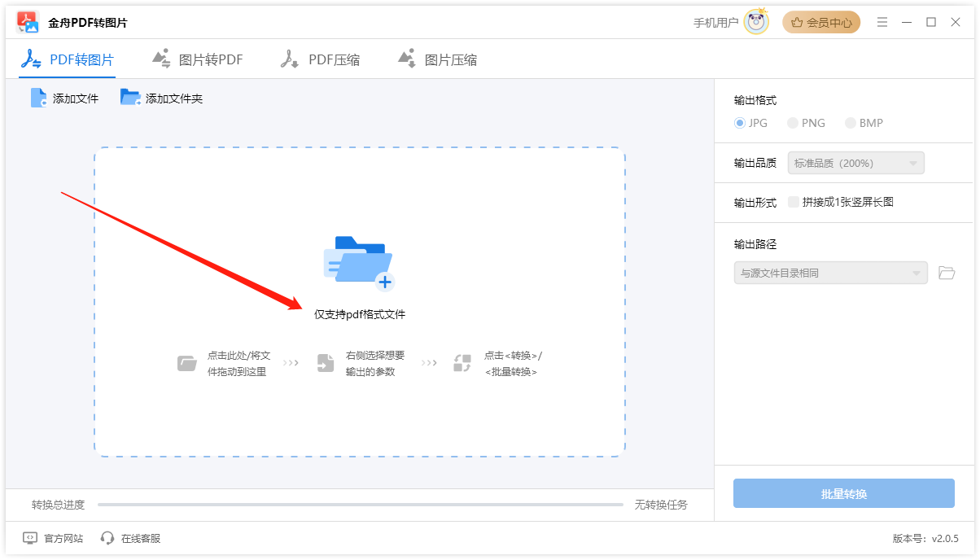Click the 批量转换 batch convert button

pyautogui.click(x=843, y=494)
